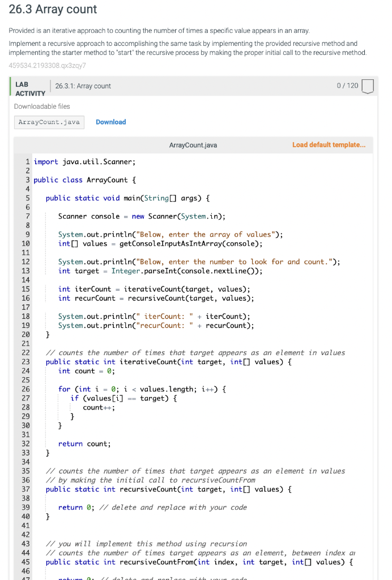This screenshot has width=392, height=580.
Task: Click the for loop header on line 26
Action: (x=142, y=389)
